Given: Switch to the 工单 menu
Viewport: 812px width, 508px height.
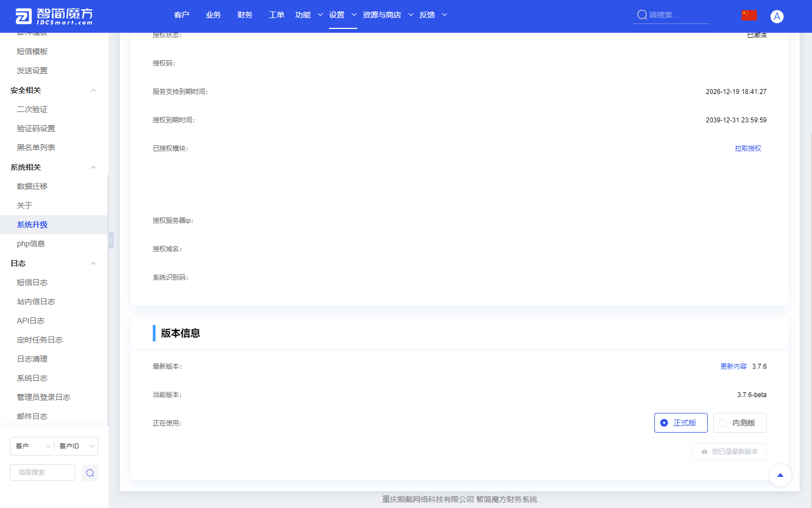Looking at the screenshot, I should (x=276, y=15).
